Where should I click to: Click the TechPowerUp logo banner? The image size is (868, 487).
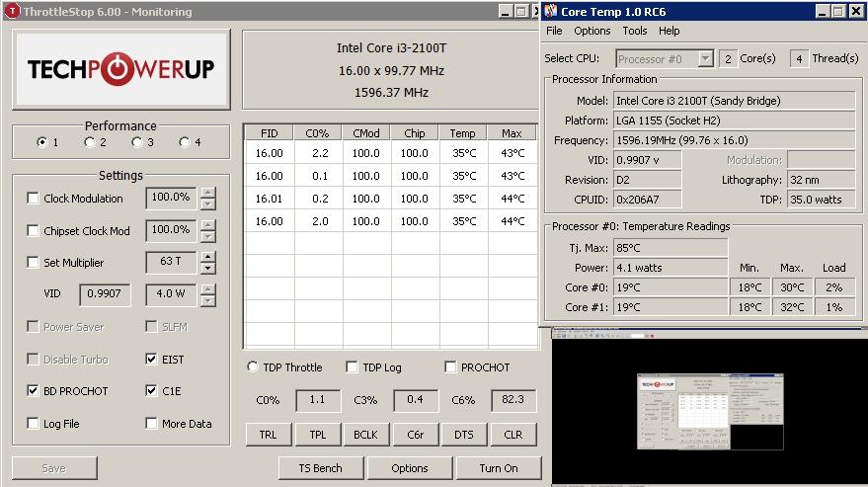click(x=120, y=69)
